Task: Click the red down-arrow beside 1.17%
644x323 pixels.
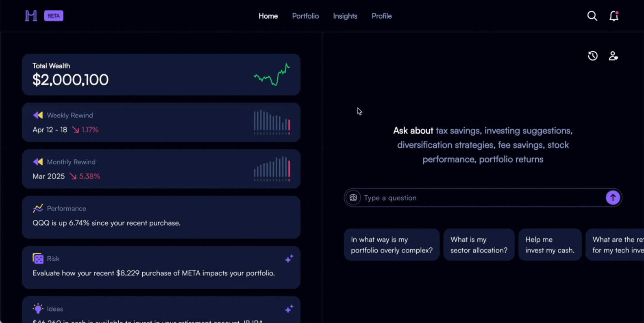Action: [x=76, y=130]
